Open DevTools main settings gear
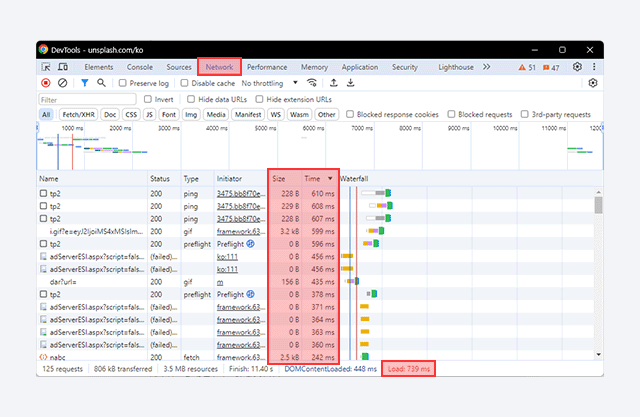 point(577,67)
